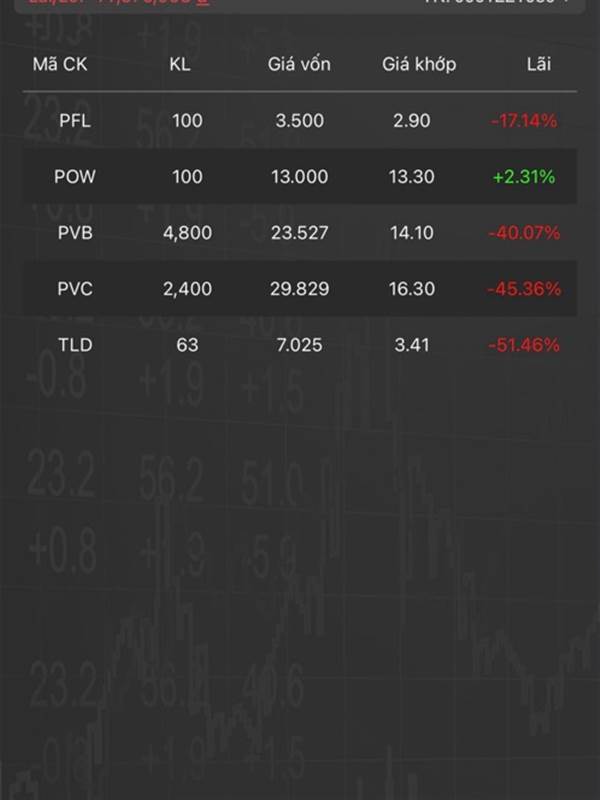Image resolution: width=600 pixels, height=800 pixels.
Task: Tap the +2.31% gain for POW
Action: [524, 177]
